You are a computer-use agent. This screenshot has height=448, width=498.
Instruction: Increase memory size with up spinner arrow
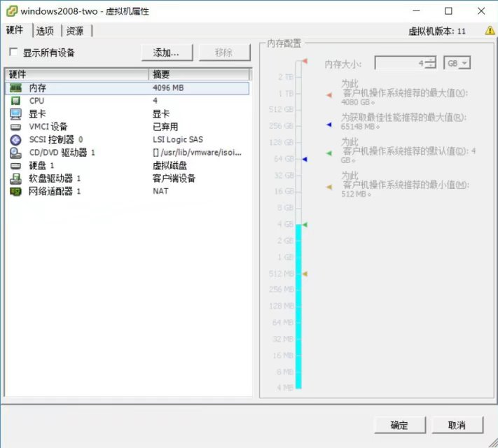pyautogui.click(x=430, y=59)
